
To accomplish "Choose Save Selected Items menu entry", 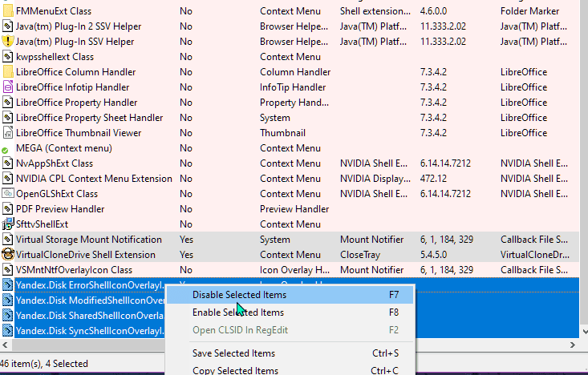I will pos(290,353).
